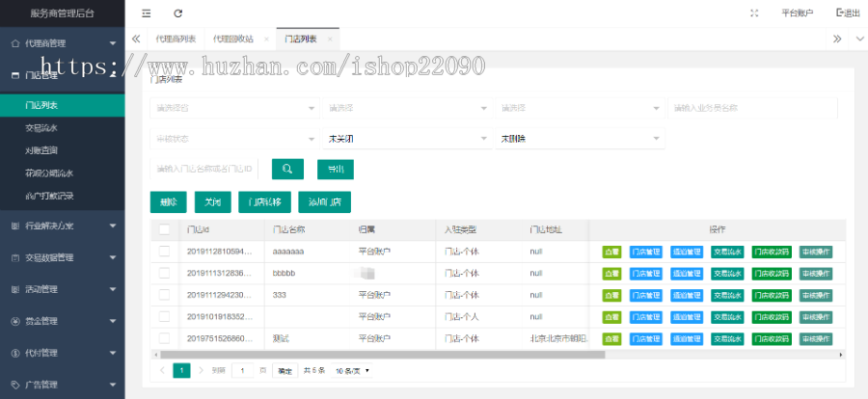Select page 1 in the pagination
The width and height of the screenshot is (868, 399).
[x=181, y=370]
